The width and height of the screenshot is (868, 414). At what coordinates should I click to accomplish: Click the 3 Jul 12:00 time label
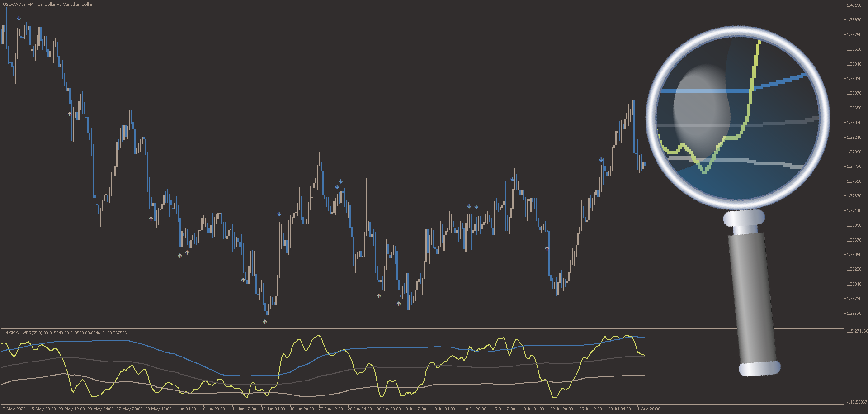point(416,409)
